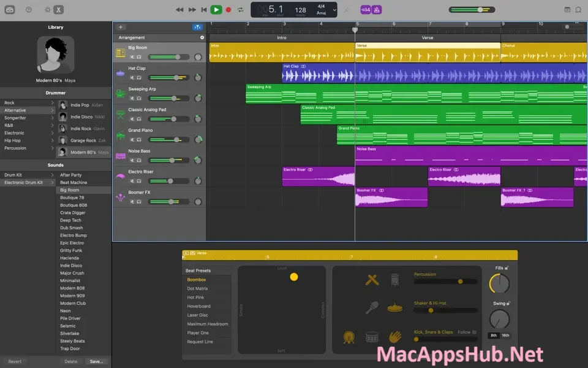This screenshot has width=588, height=368.
Task: Select the 8th swing button
Action: point(494,335)
